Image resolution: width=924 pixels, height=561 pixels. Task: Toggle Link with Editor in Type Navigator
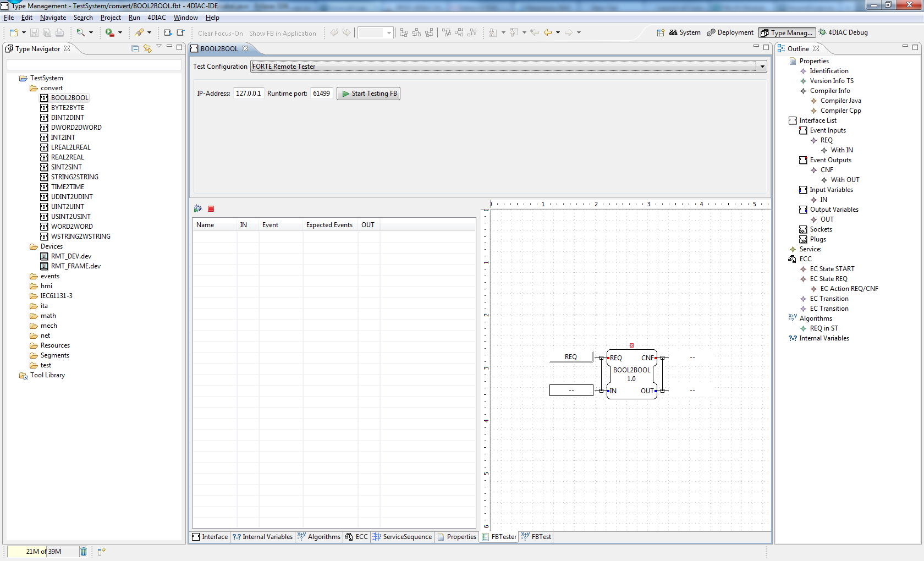(x=147, y=48)
